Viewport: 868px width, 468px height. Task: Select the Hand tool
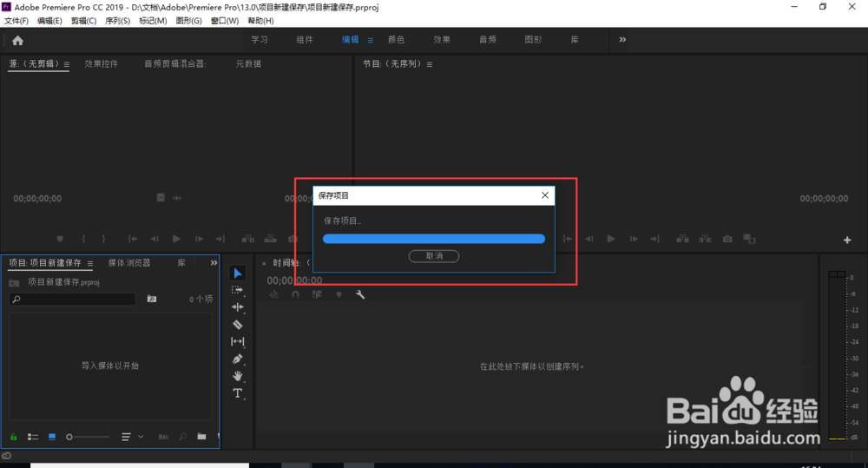[238, 376]
